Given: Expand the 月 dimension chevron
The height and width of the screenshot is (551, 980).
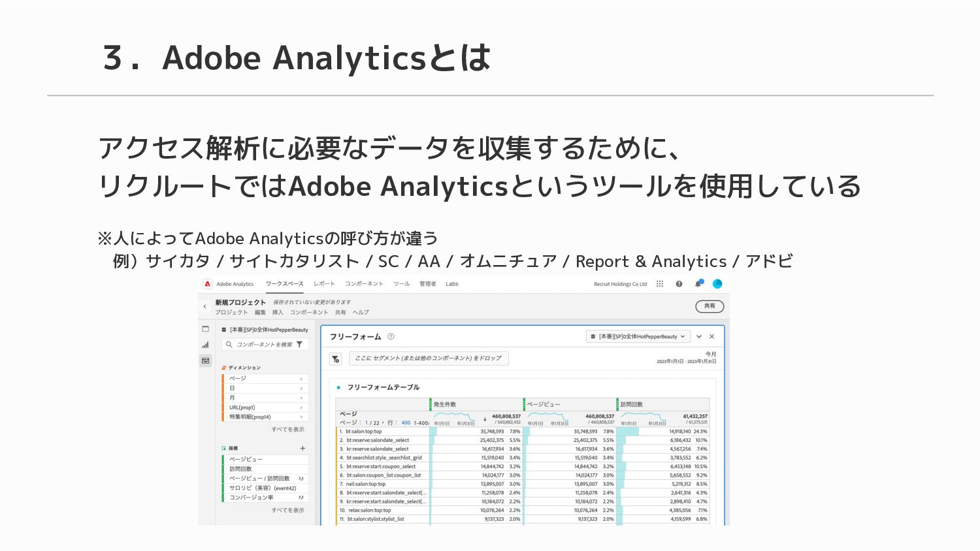Looking at the screenshot, I should point(301,398).
